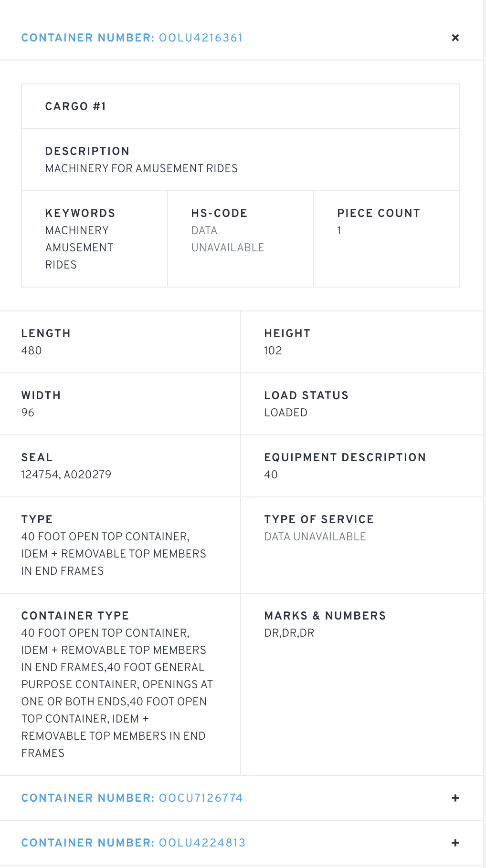Open the Container Number OOCU7126774 link

[x=132, y=798]
